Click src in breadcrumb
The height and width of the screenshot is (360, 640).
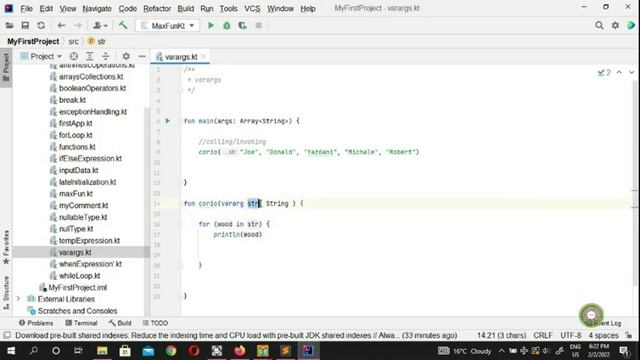click(x=73, y=41)
